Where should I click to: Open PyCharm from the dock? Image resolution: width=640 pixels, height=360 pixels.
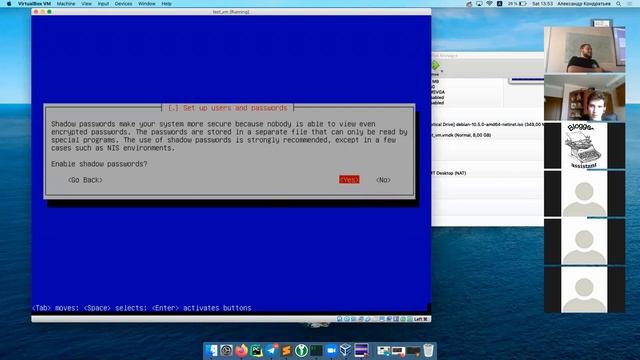coord(256,350)
